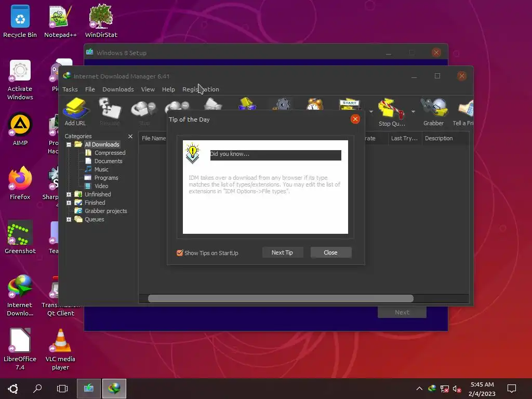Click the Last Try column header
The height and width of the screenshot is (399, 532).
pos(404,138)
